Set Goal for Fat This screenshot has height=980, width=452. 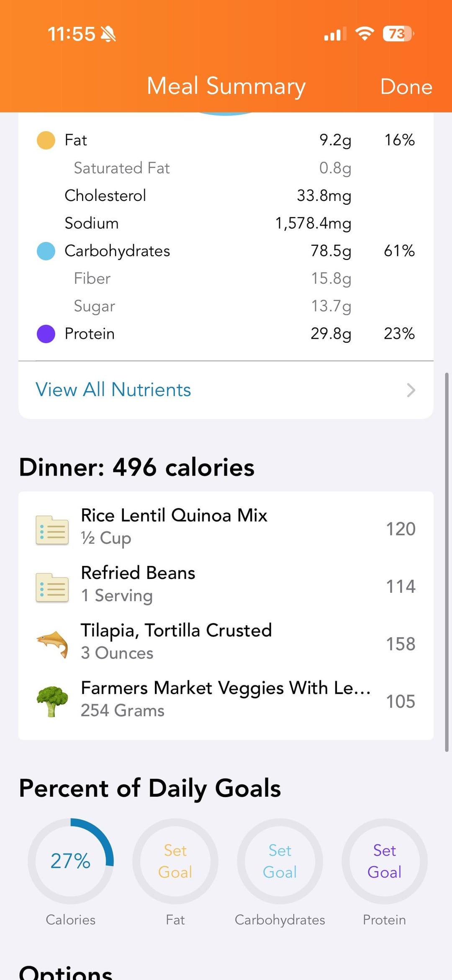coord(175,861)
